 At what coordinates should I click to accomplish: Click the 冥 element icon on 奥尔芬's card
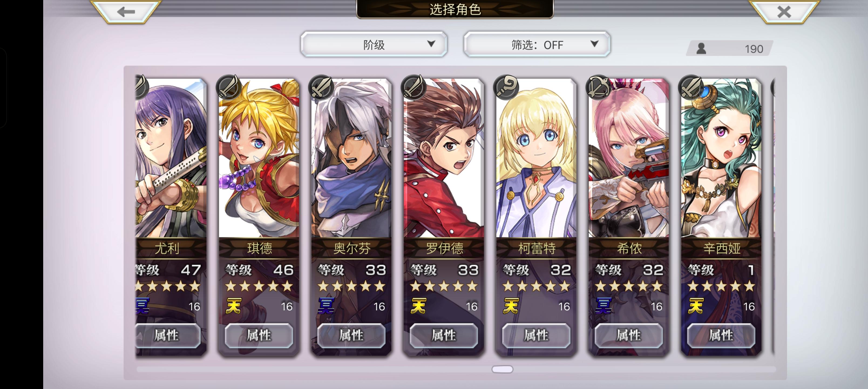[326, 306]
